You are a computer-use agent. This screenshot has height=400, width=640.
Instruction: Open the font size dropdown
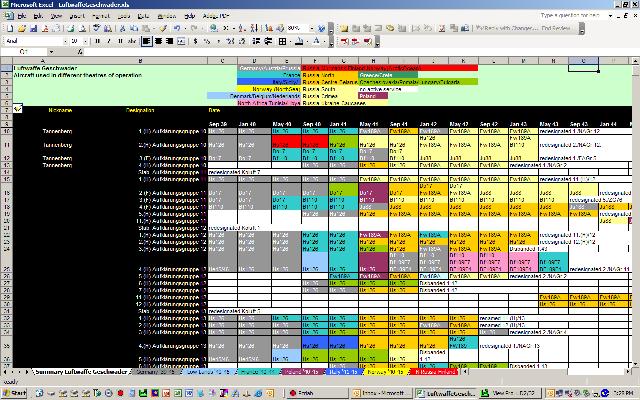tap(85, 41)
